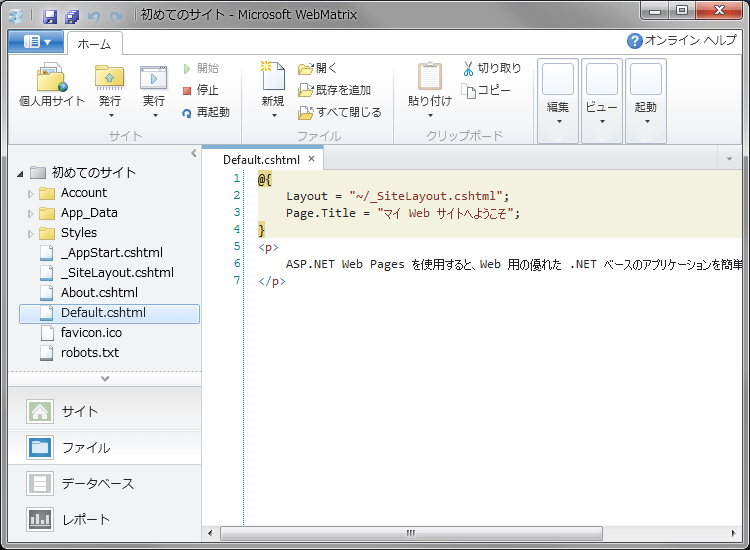The image size is (750, 550).
Task: Click the Undo arrow in title bar
Action: [x=94, y=17]
